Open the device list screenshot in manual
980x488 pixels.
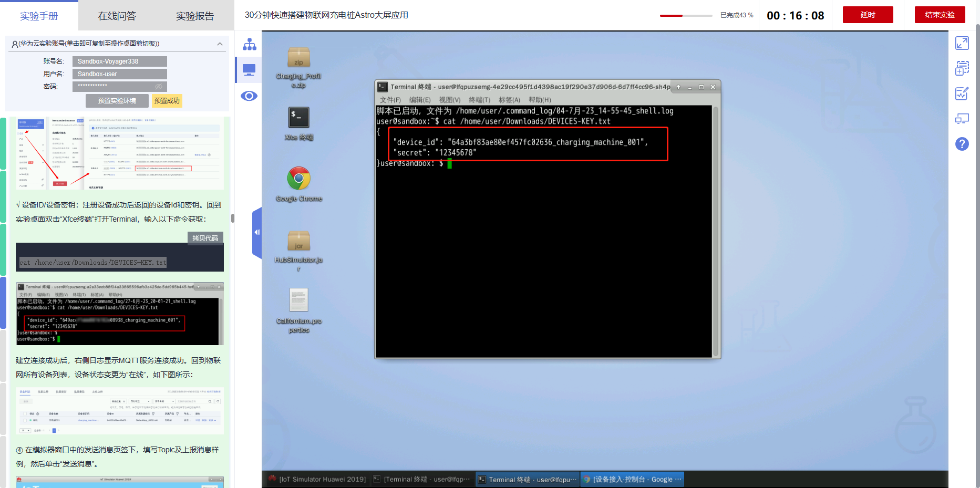120,411
